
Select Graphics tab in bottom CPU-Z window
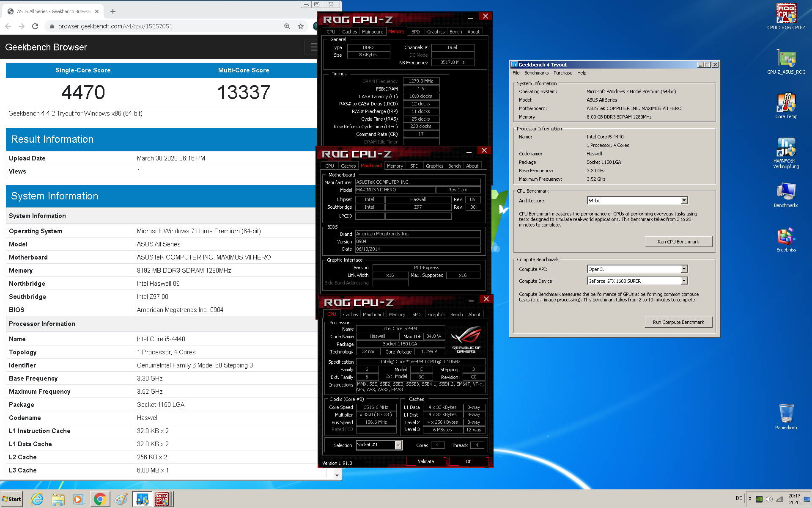click(x=436, y=315)
